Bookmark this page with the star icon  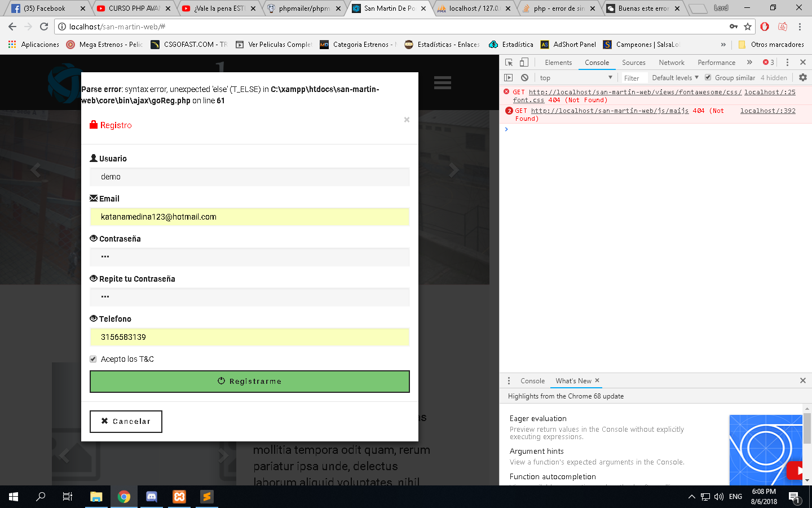coord(748,27)
